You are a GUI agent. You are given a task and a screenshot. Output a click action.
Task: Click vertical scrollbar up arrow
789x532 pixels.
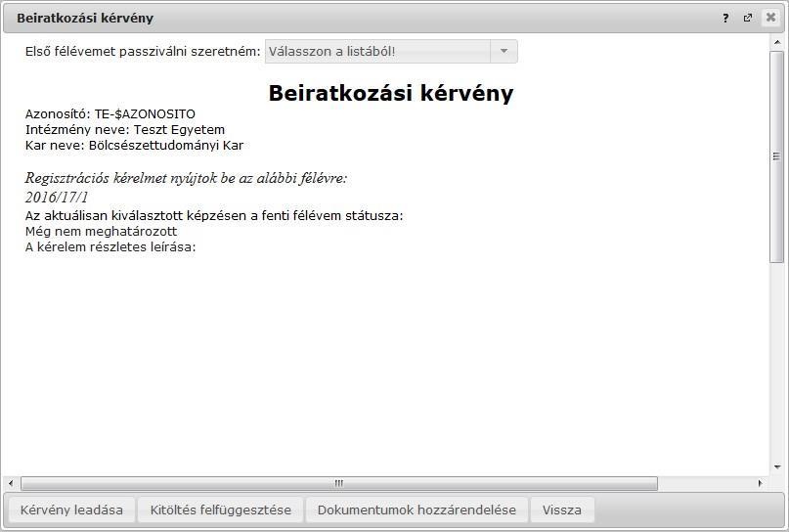777,43
